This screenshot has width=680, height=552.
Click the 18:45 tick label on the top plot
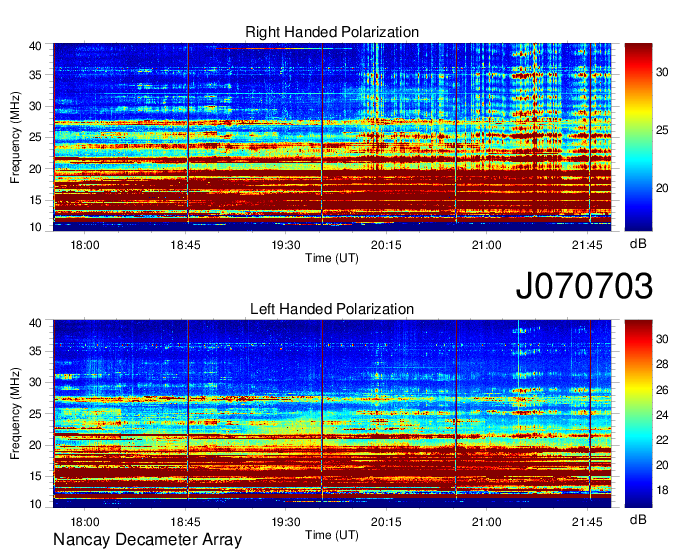[x=185, y=245]
